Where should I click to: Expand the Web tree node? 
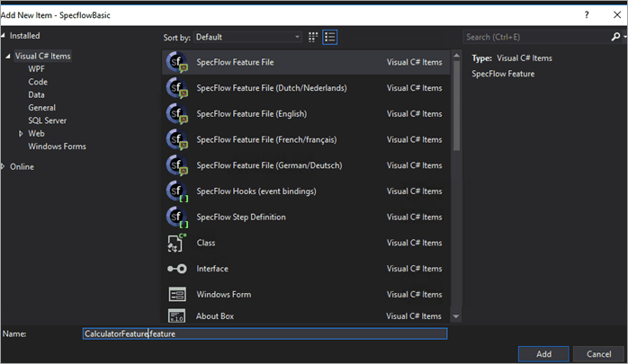coord(21,134)
